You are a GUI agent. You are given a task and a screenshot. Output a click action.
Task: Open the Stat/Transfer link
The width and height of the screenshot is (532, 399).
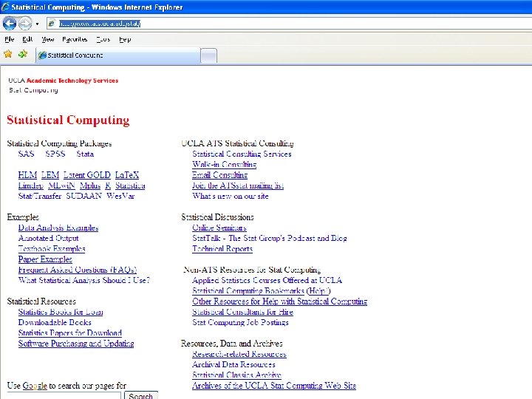tap(40, 196)
